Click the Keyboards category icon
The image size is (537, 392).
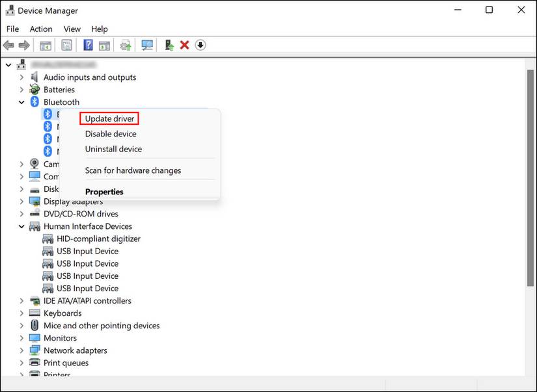click(34, 313)
